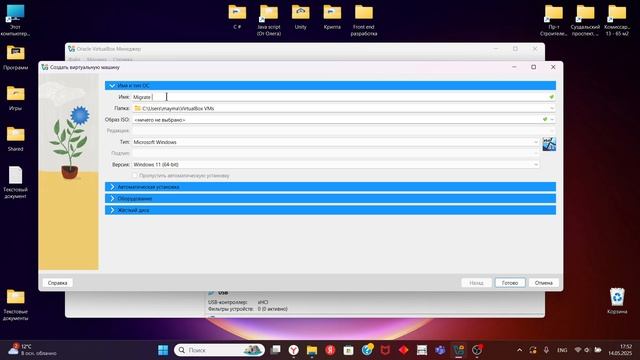Click the OS type image next to Тип
640x360 pixels.
click(x=549, y=144)
